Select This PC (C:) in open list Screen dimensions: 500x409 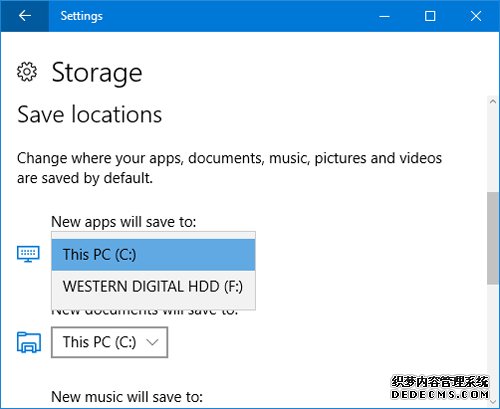coord(153,255)
